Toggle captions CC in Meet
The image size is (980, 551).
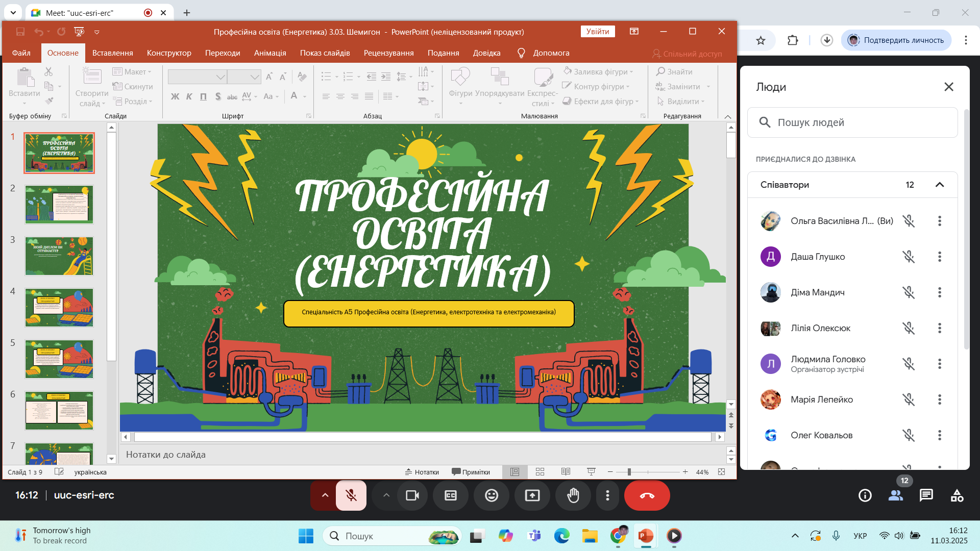pyautogui.click(x=451, y=495)
